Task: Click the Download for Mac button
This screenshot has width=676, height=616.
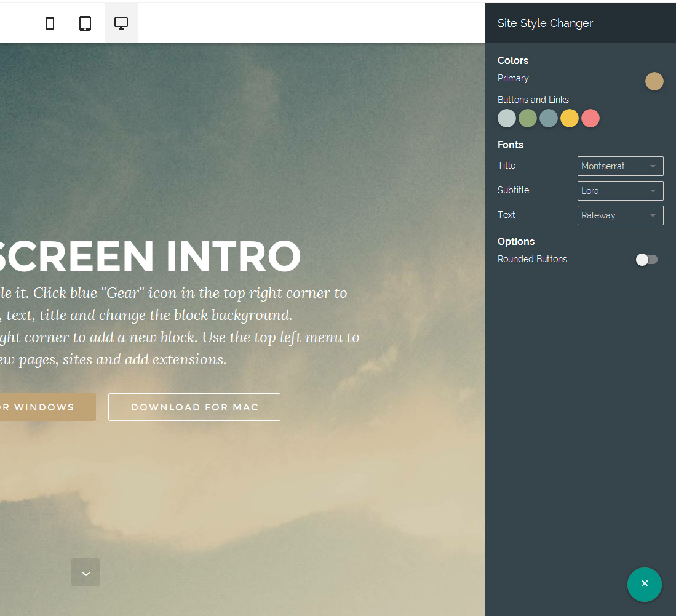Action: coord(194,407)
